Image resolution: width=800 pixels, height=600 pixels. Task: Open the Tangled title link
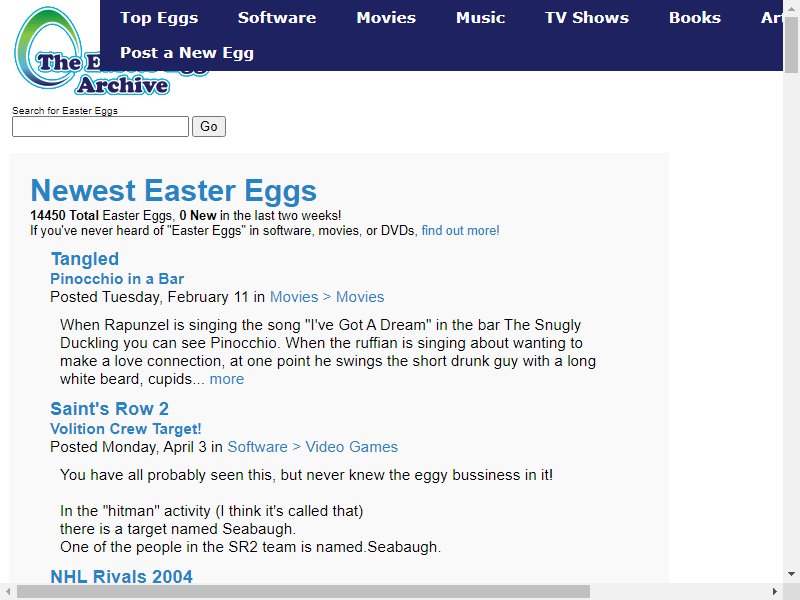[85, 259]
